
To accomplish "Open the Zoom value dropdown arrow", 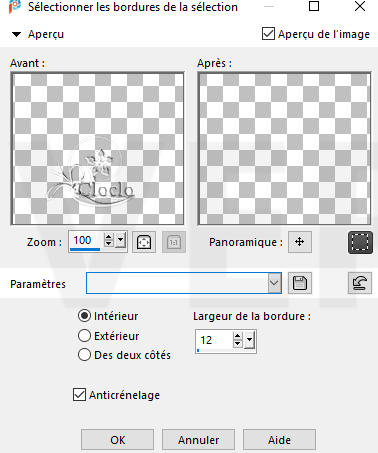I will (x=121, y=240).
